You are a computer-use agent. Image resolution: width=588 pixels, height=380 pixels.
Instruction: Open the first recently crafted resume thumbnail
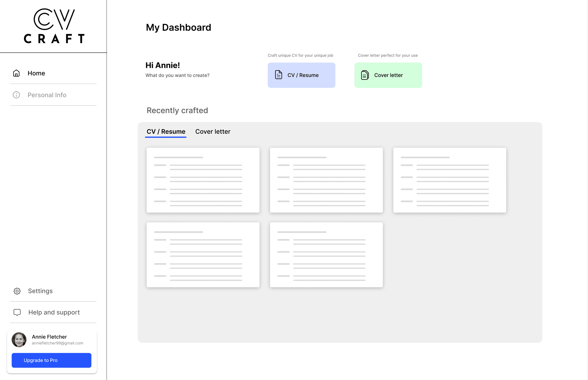[203, 180]
